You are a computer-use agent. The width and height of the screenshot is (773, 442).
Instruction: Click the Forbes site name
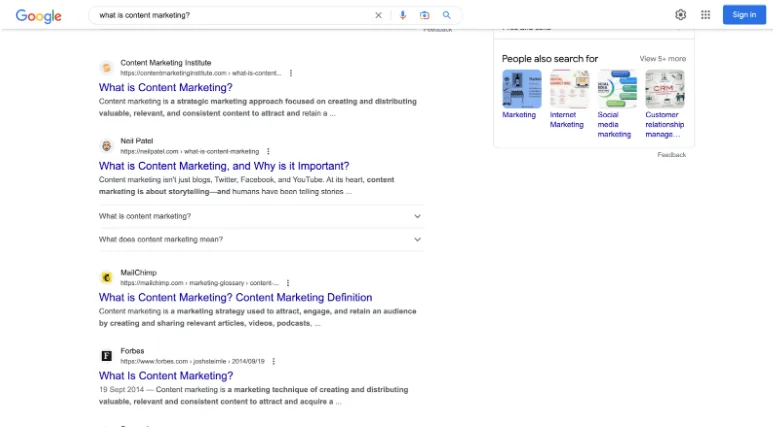(132, 351)
